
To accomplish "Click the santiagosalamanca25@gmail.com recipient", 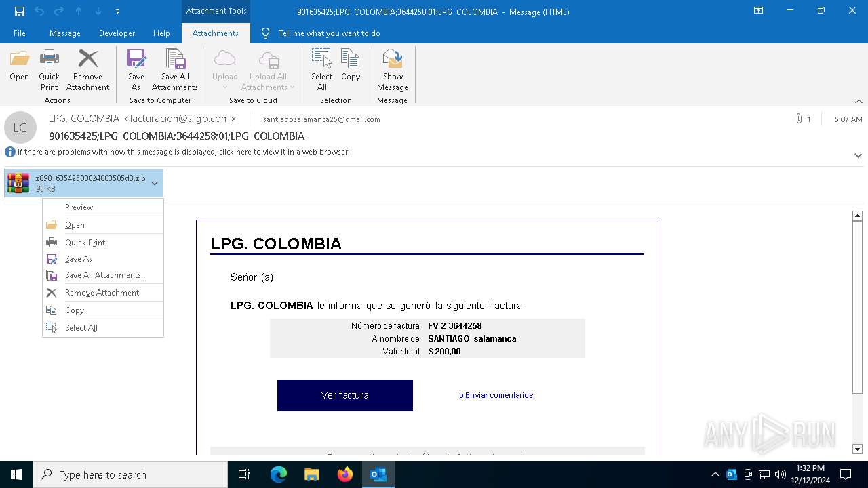I will [321, 119].
